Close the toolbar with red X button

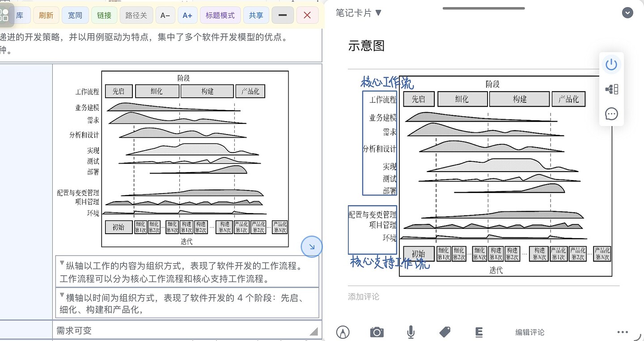(x=307, y=15)
